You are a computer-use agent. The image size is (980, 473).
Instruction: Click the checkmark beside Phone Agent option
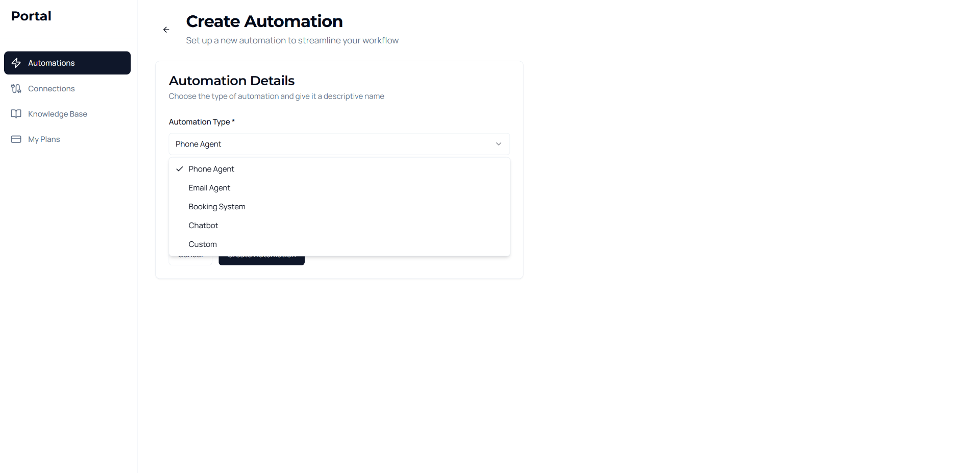pos(180,169)
